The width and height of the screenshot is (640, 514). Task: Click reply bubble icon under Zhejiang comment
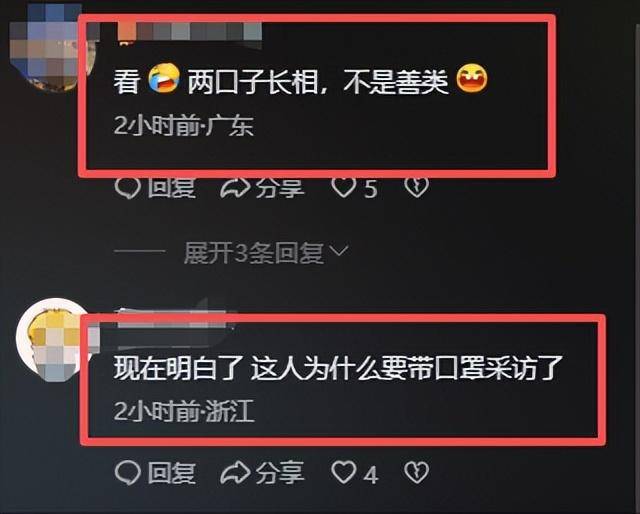[x=127, y=472]
